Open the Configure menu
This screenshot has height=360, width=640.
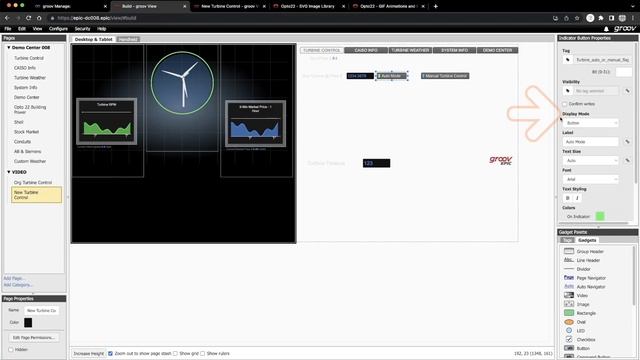click(x=58, y=29)
